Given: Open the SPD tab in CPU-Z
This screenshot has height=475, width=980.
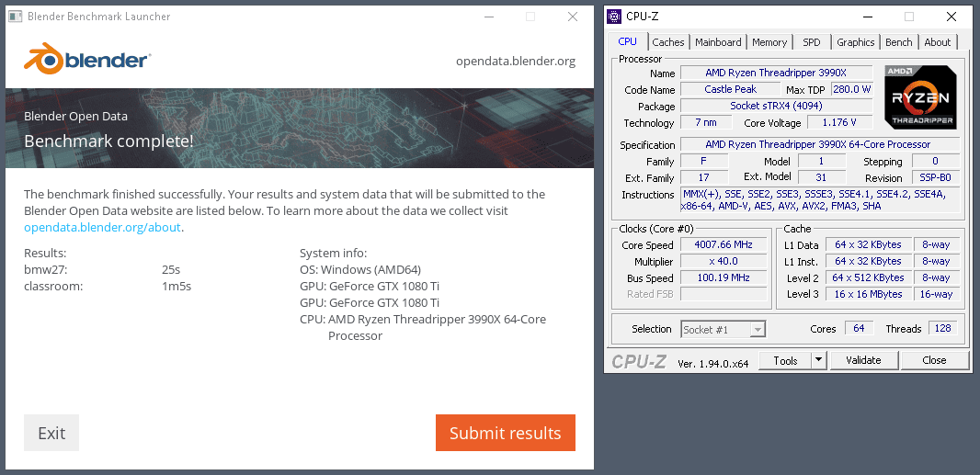Looking at the screenshot, I should coord(811,42).
